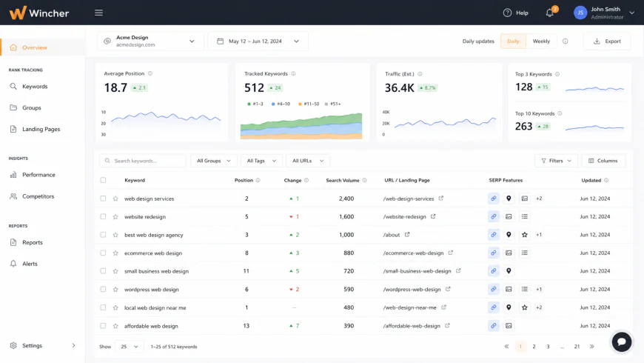
Task: Click info icon next to Top 10 Keywords
Action: 560,113
